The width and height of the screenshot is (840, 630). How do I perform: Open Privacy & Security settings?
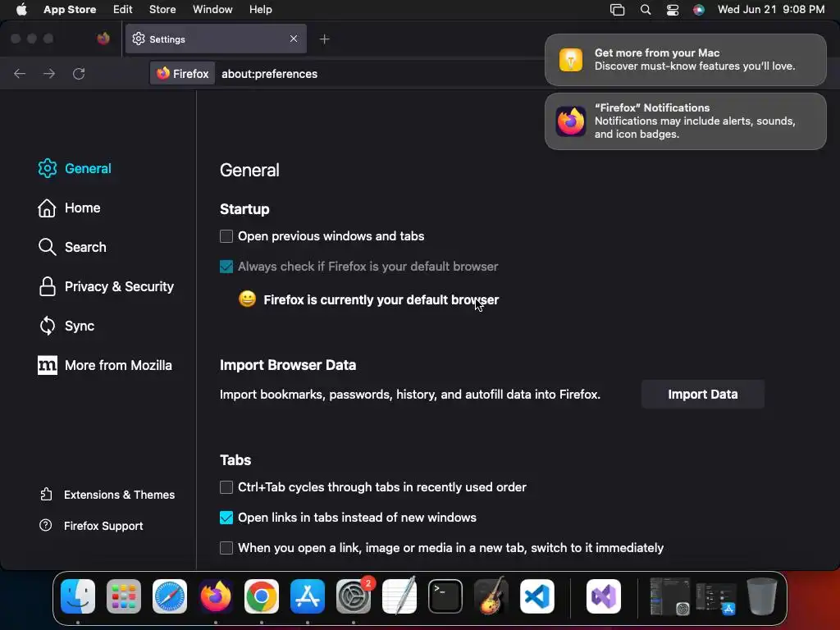(106, 286)
